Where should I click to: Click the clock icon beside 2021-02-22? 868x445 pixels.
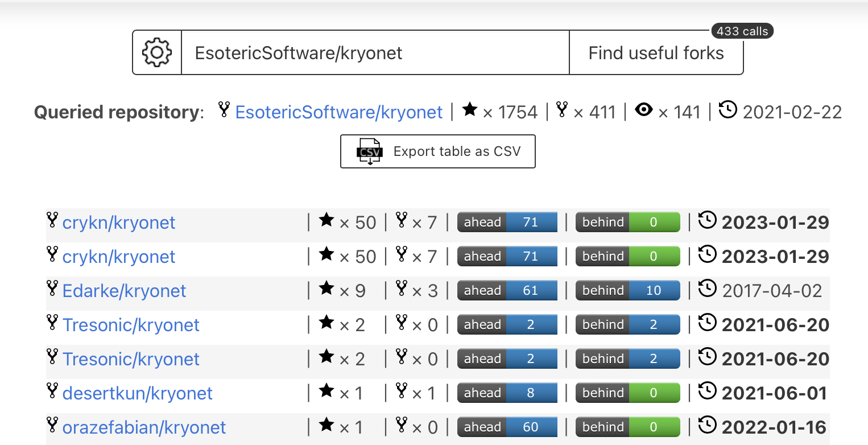click(728, 110)
